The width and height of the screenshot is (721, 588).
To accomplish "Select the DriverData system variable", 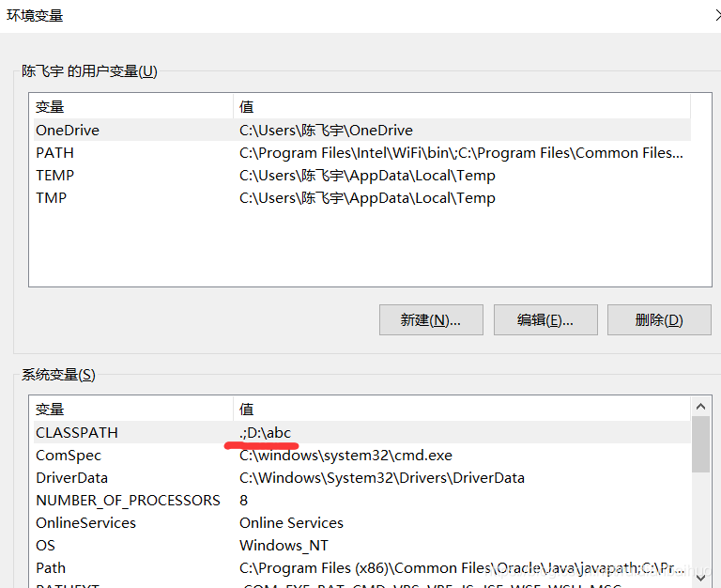I will pyautogui.click(x=361, y=477).
